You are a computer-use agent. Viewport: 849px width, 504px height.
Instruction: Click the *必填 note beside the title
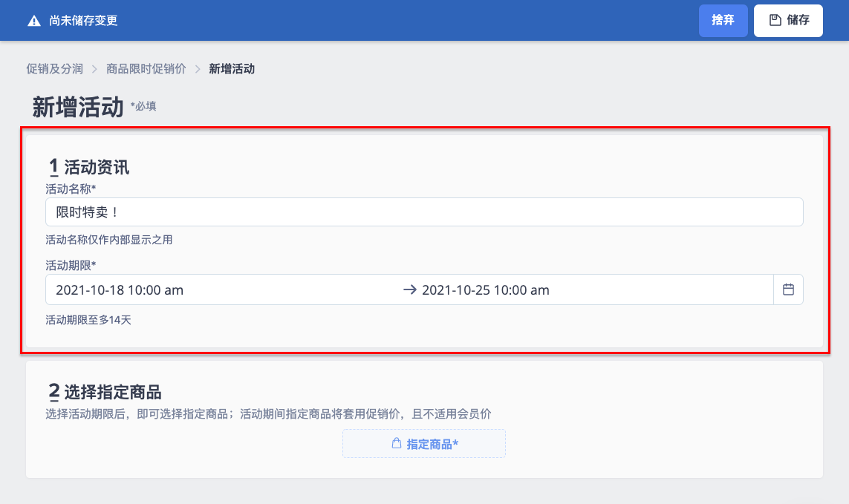(143, 106)
